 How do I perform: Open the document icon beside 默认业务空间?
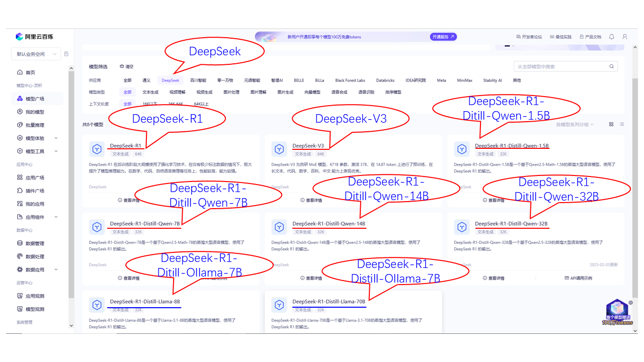pos(66,54)
